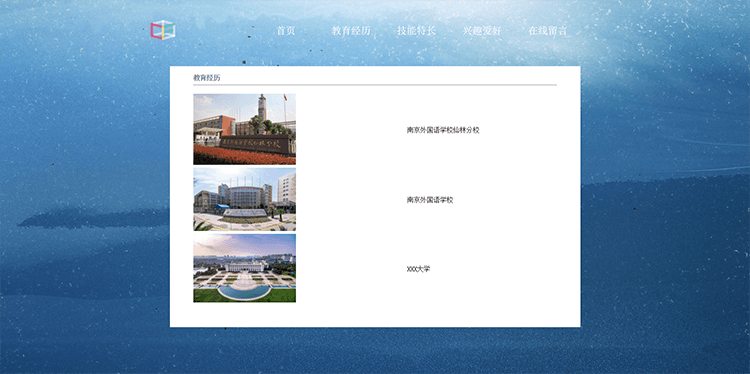Viewport: 750px width, 374px height.
Task: Click the 南京外国语学校仙林分校 text label
Action: click(443, 130)
